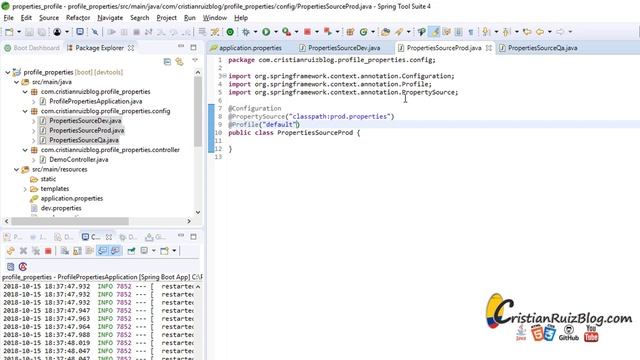
Task: Select PropertiesSourceQa.java in Package Explorer
Action: [84, 140]
